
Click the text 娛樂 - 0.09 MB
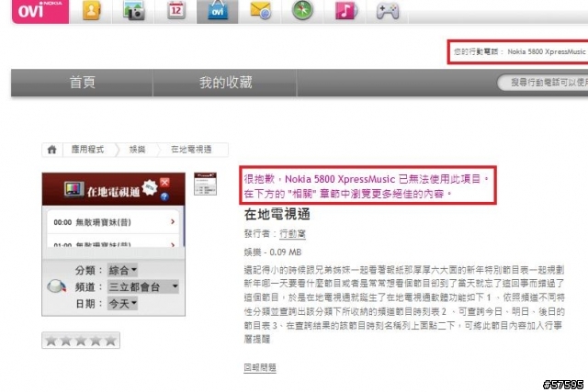(273, 252)
